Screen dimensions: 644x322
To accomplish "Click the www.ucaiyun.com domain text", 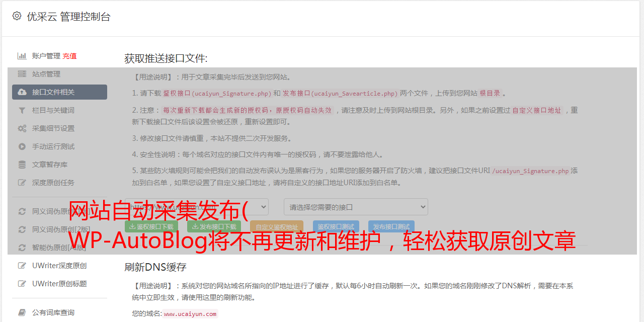I will pyautogui.click(x=190, y=313).
